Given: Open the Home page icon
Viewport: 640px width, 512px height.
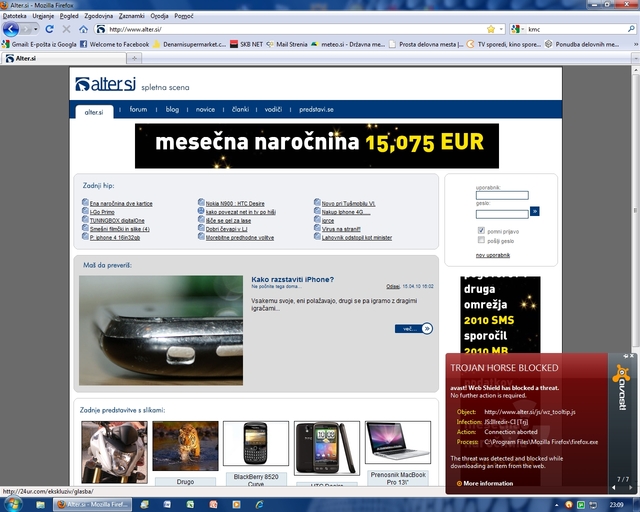Looking at the screenshot, I should coord(83,29).
